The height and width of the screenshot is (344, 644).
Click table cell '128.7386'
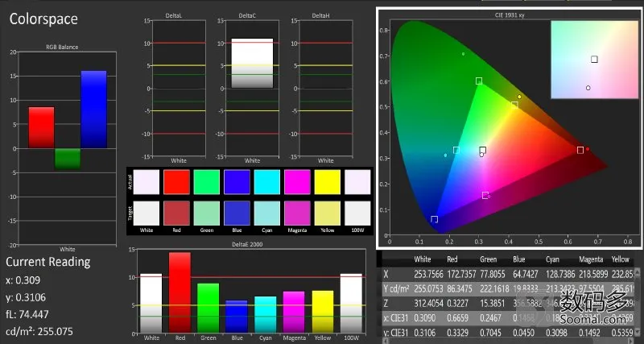[x=559, y=274]
